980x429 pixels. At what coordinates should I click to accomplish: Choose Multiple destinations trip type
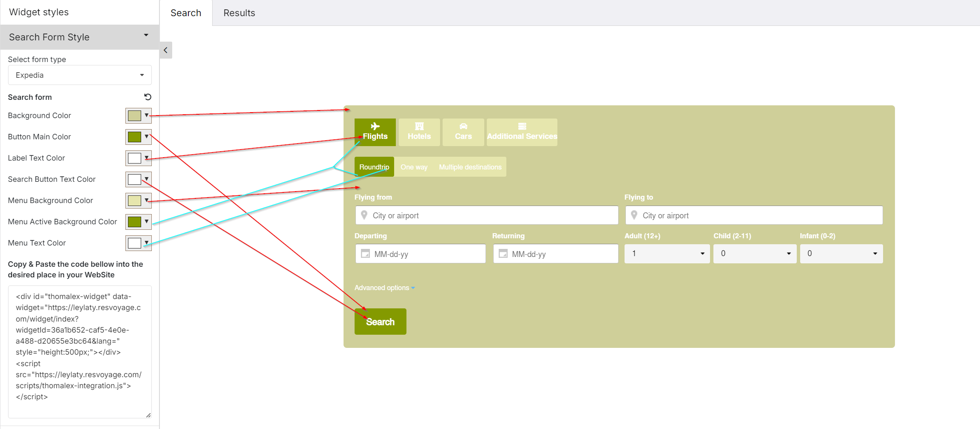470,167
